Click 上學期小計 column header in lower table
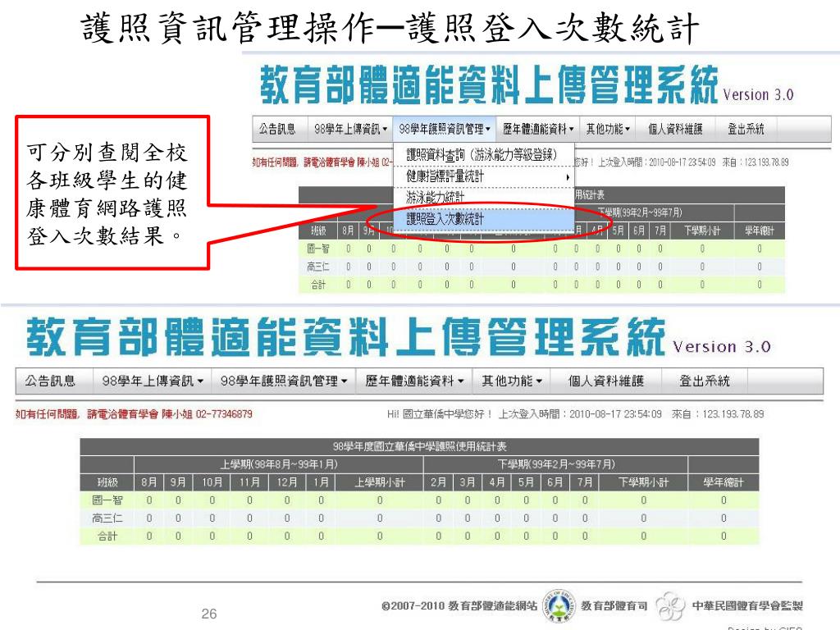The image size is (840, 630). click(x=380, y=482)
